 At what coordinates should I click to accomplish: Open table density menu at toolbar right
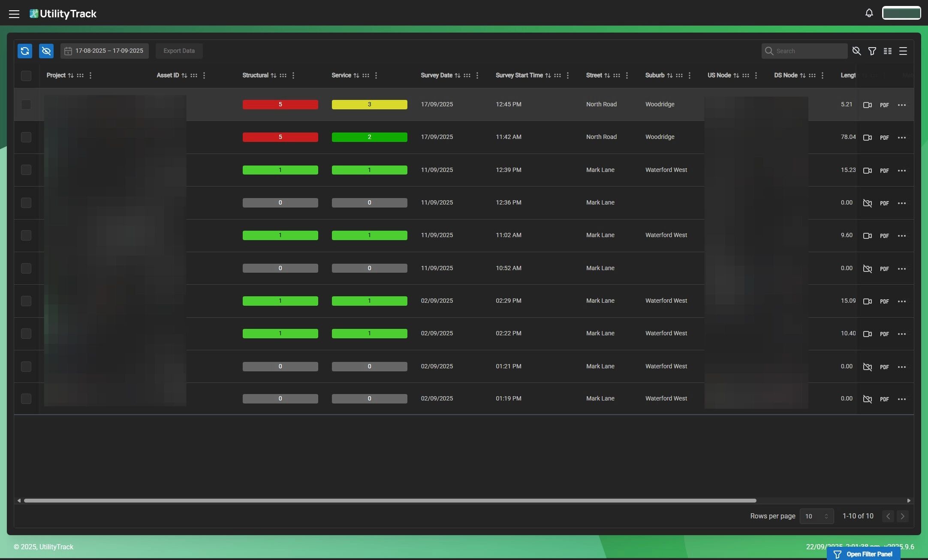point(903,51)
